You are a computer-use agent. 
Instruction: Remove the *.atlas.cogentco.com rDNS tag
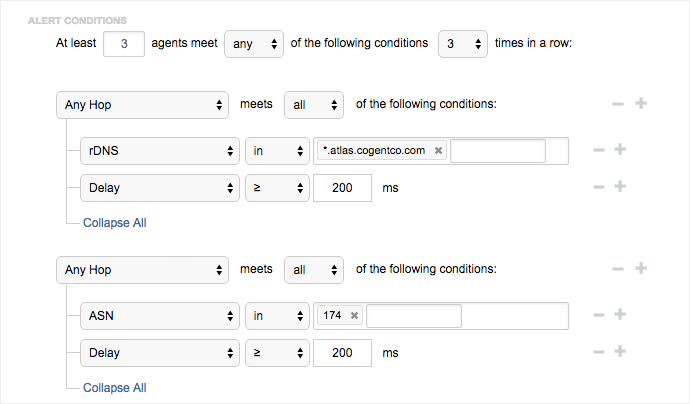pos(438,151)
